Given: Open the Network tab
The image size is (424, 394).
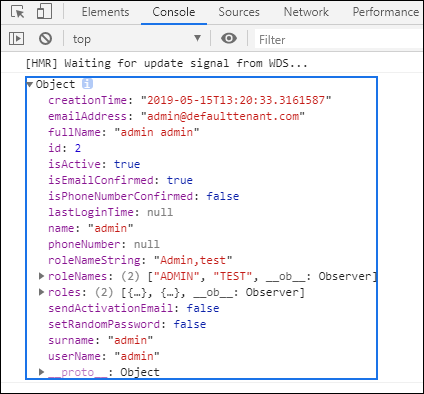Looking at the screenshot, I should tap(306, 12).
